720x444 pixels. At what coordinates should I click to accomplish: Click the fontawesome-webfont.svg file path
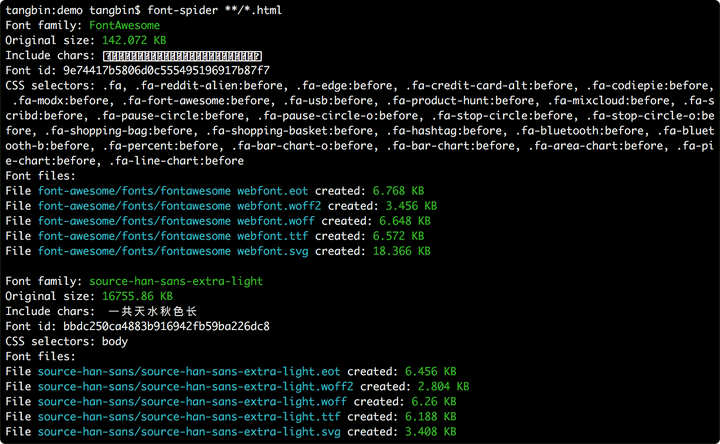pos(173,251)
